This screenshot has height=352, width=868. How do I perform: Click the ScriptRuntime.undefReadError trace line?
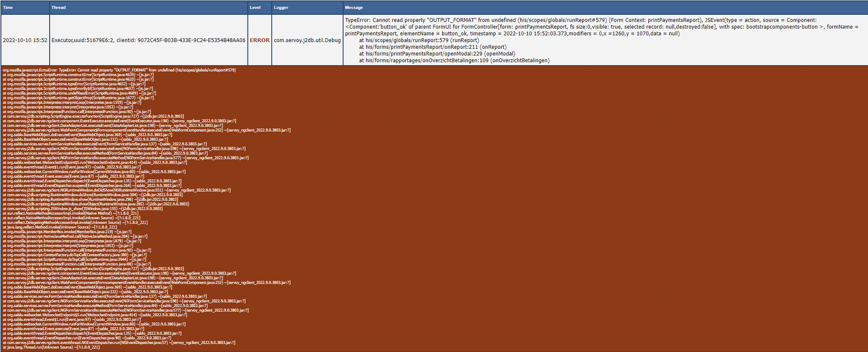click(79, 93)
